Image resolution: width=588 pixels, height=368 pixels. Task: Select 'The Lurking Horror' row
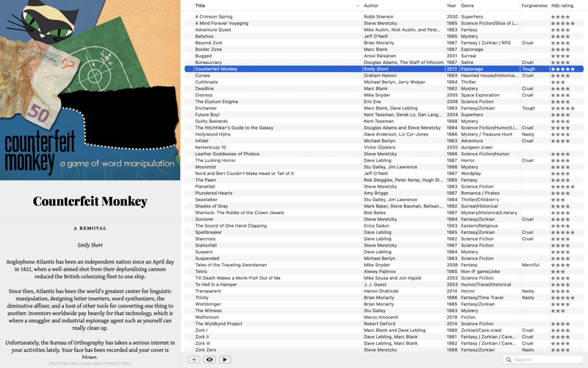[x=384, y=160]
